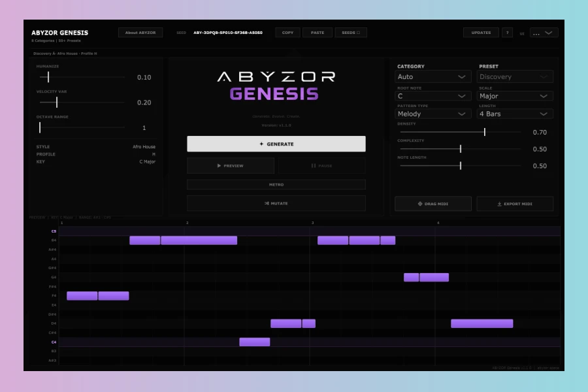Open the SEEDS list
This screenshot has height=392, width=588.
pos(351,33)
